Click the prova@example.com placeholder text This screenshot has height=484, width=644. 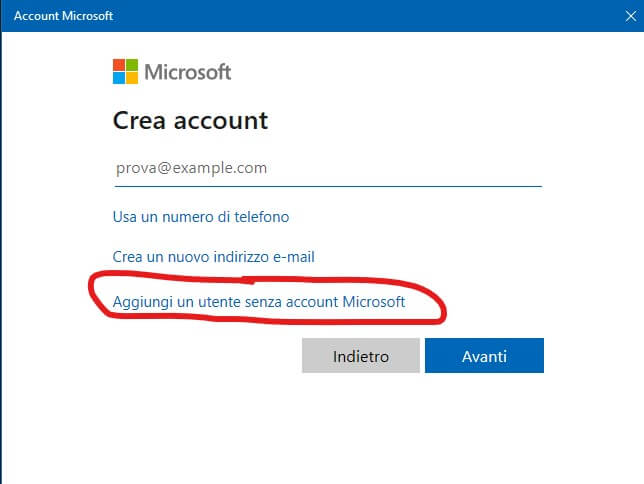tap(191, 168)
